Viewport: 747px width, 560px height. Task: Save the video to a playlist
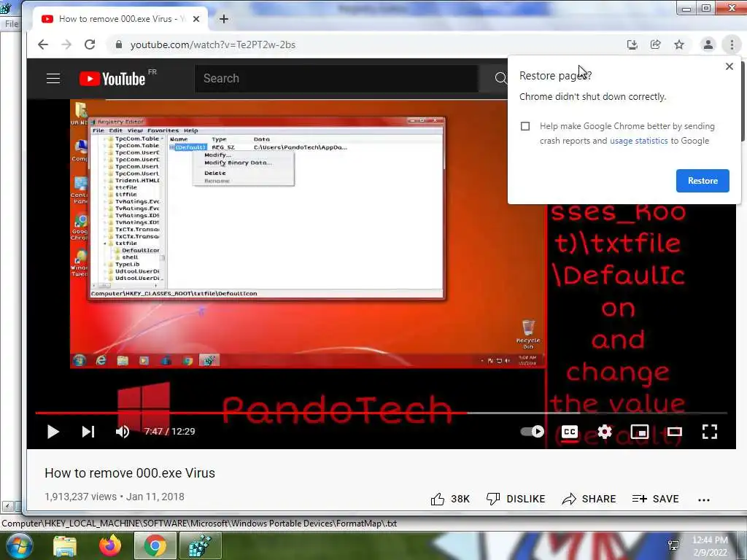tap(656, 499)
